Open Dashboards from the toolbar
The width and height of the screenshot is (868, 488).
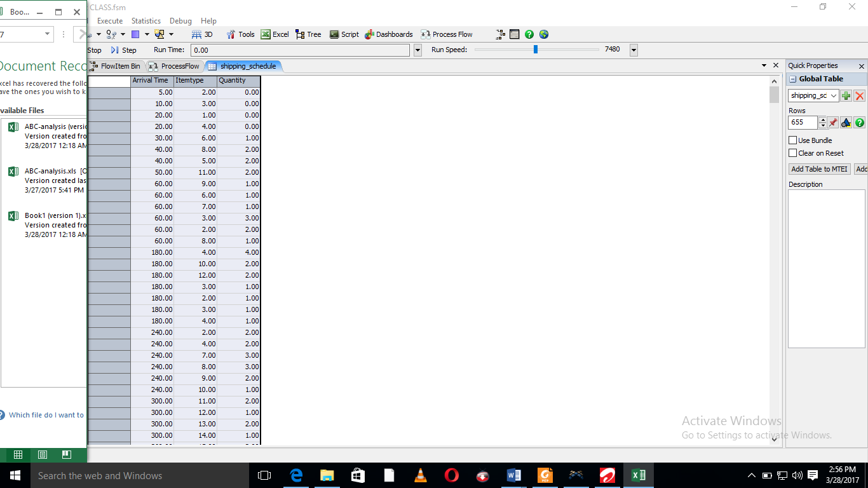388,34
